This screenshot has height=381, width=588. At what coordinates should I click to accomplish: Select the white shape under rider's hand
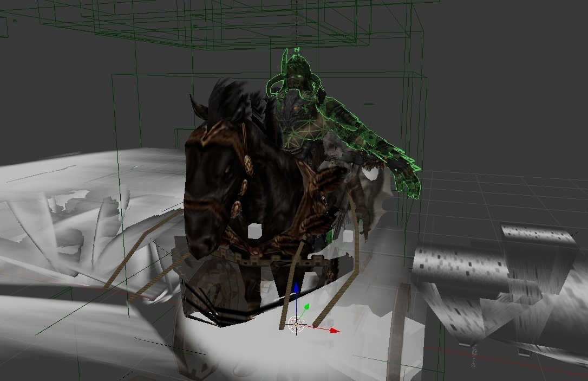pos(372,175)
